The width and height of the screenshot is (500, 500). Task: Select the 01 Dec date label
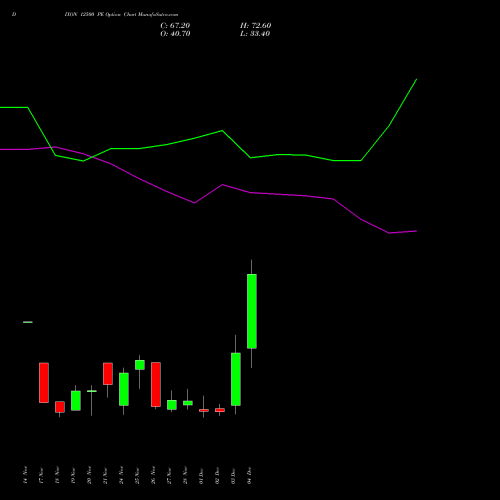201,475
